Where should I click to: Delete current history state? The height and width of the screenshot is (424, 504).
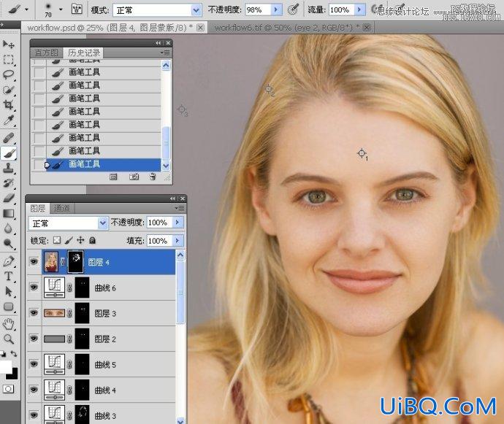click(x=153, y=177)
